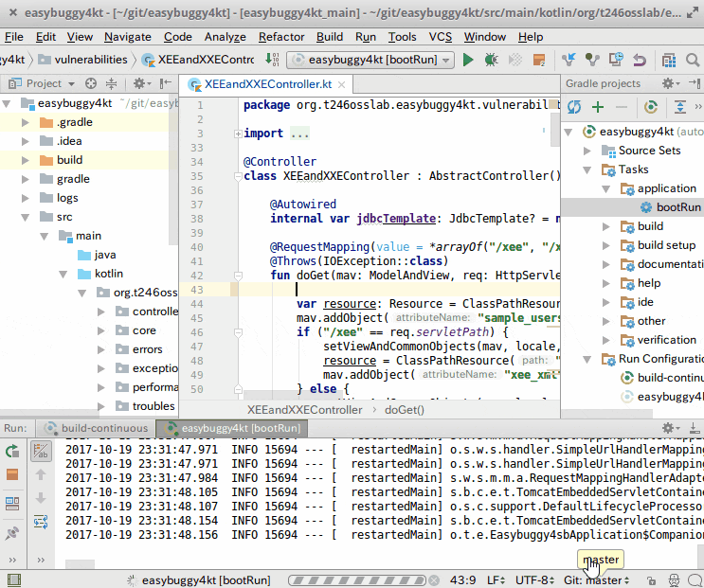Collapse all in the Project panel
The height and width of the screenshot is (588, 704).
click(x=111, y=83)
